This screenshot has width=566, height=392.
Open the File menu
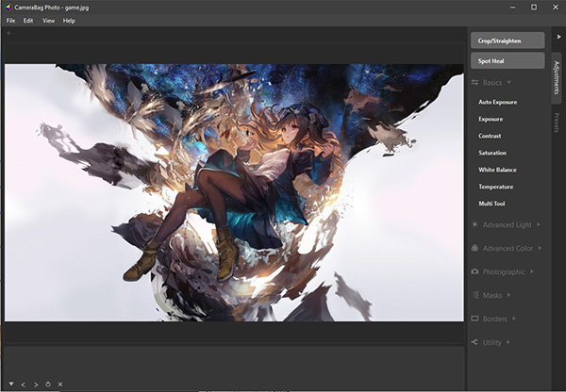click(x=11, y=21)
